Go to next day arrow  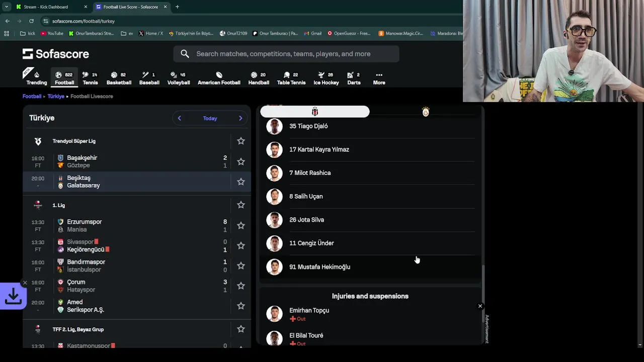pyautogui.click(x=240, y=118)
